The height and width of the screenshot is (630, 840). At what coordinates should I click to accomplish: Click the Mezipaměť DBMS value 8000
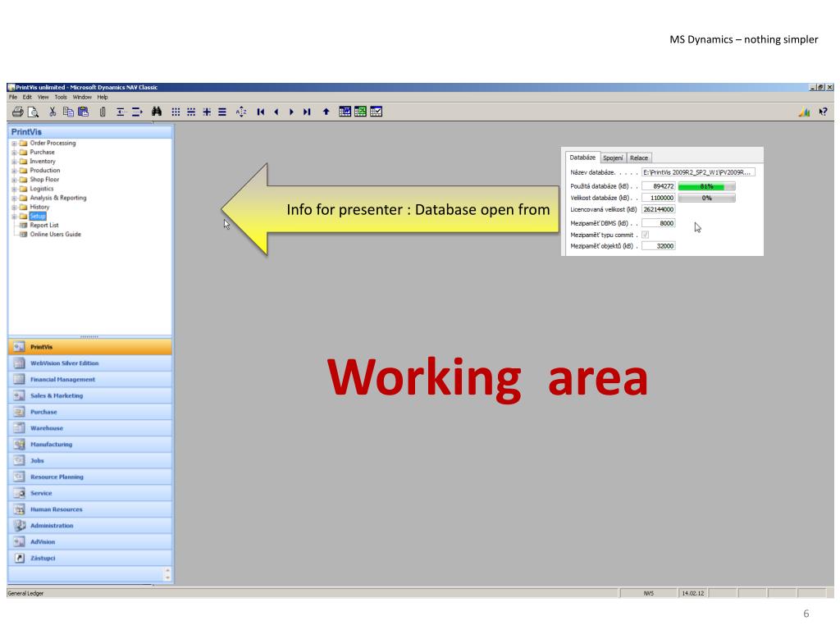(659, 223)
